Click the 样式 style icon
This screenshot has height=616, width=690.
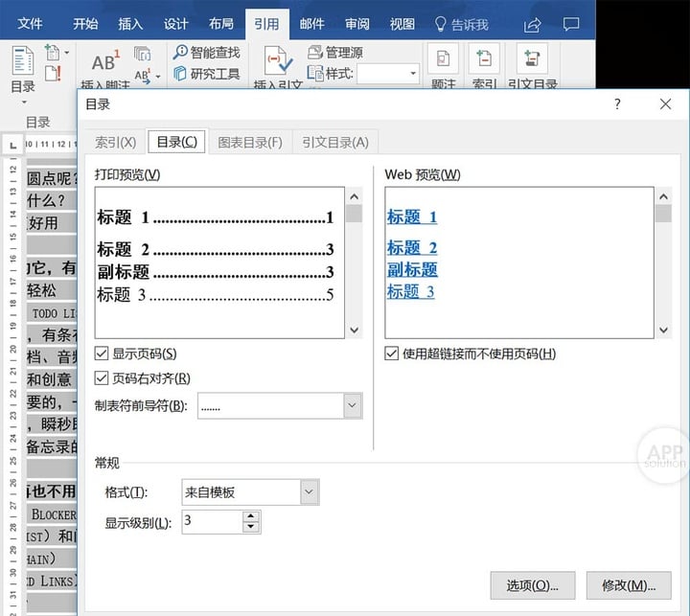pos(315,73)
